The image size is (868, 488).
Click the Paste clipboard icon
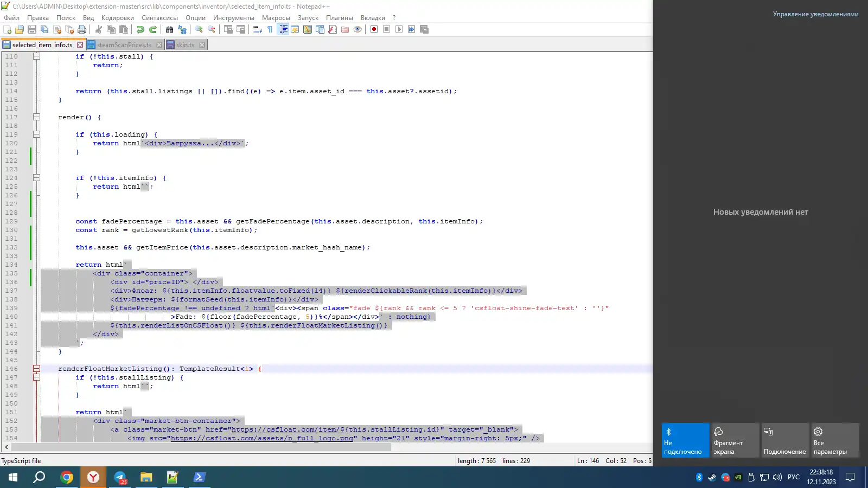click(x=124, y=29)
